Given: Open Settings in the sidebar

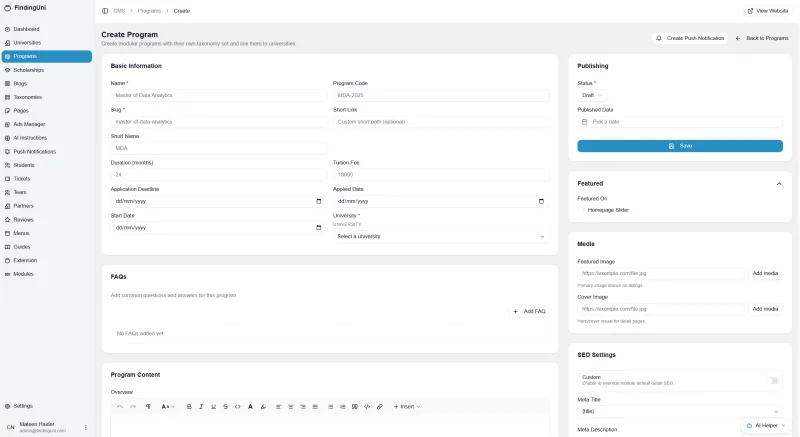Looking at the screenshot, I should click(47, 406).
